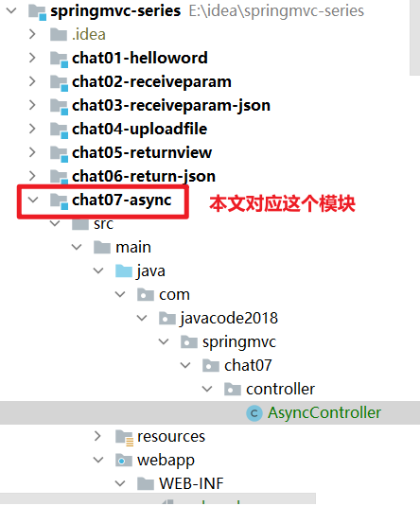The image size is (420, 506).
Task: Collapse the chat07-async module
Action: pyautogui.click(x=33, y=200)
